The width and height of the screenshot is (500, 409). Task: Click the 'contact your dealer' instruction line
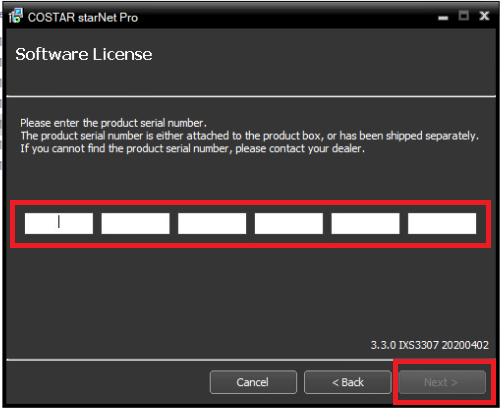[192, 149]
